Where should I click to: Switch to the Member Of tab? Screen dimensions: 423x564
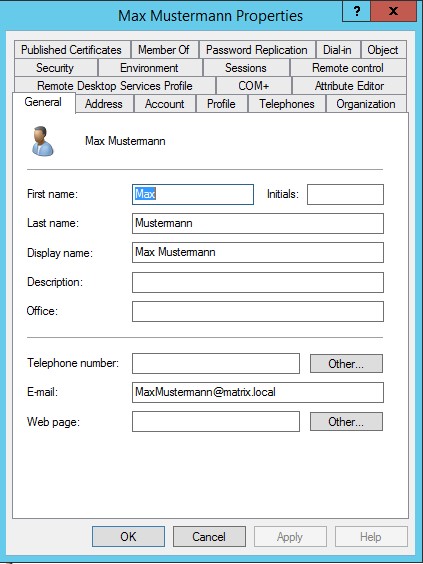tap(164, 50)
